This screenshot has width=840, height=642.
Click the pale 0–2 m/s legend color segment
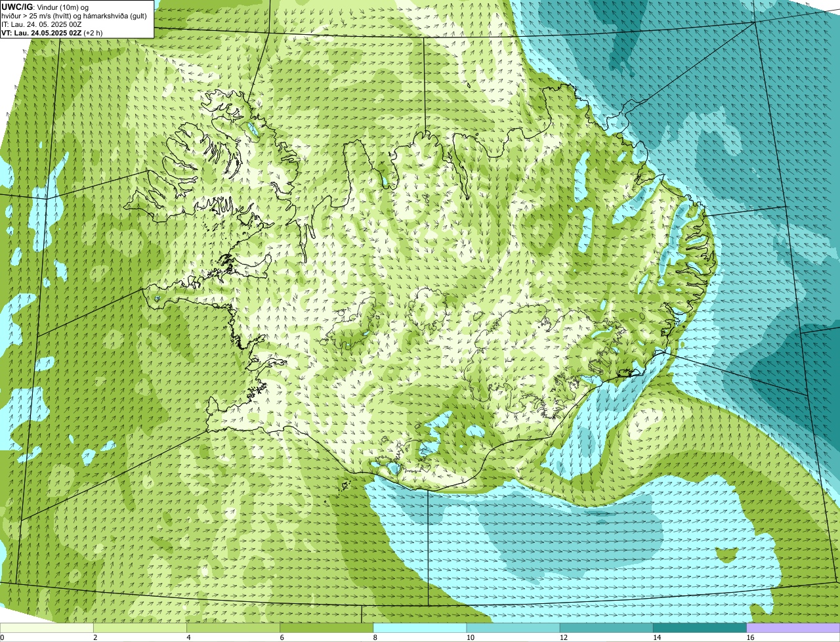47,628
